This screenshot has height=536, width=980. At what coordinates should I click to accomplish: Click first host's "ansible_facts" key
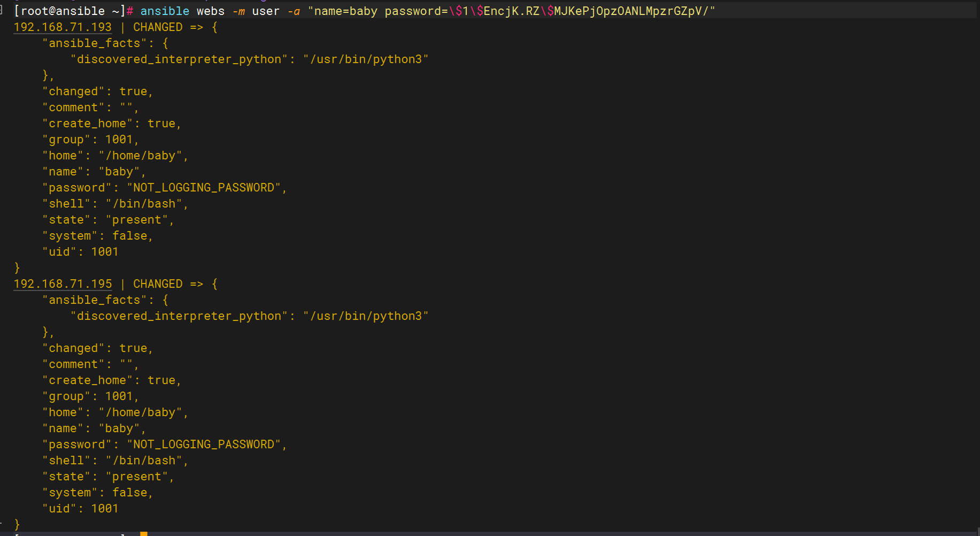click(94, 43)
